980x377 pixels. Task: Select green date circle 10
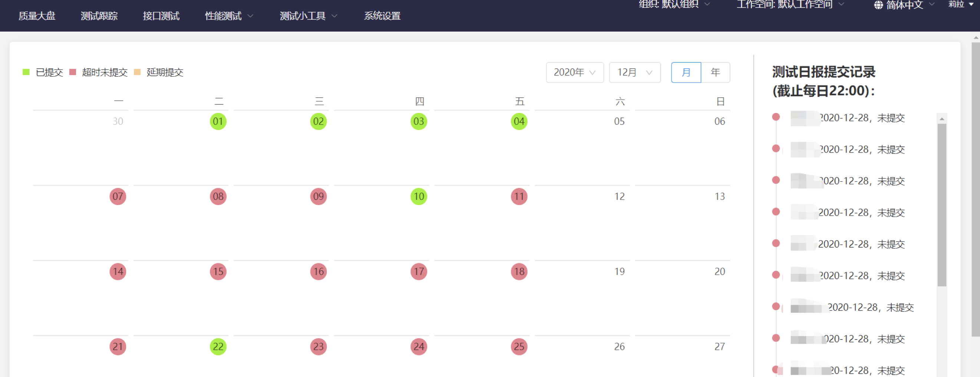pos(418,196)
